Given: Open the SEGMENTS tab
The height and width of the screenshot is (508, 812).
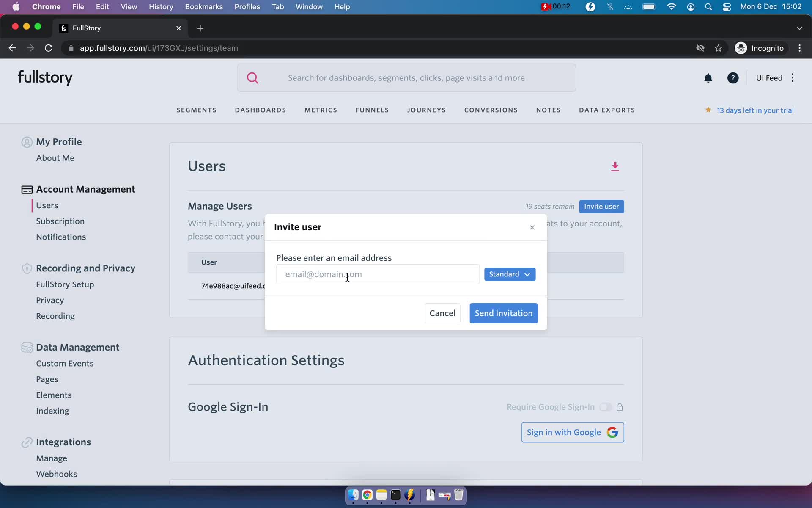Looking at the screenshot, I should tap(196, 110).
